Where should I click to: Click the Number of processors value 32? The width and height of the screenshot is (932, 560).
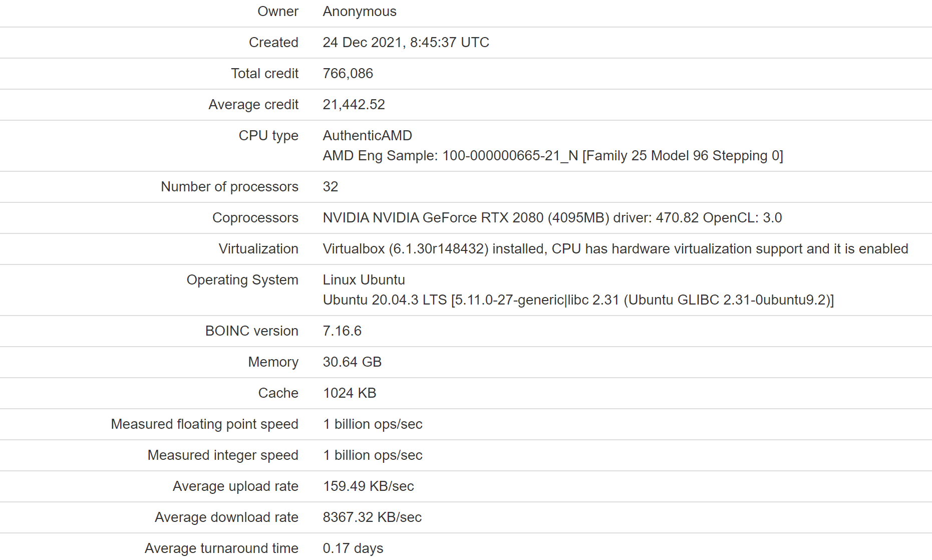pyautogui.click(x=331, y=187)
